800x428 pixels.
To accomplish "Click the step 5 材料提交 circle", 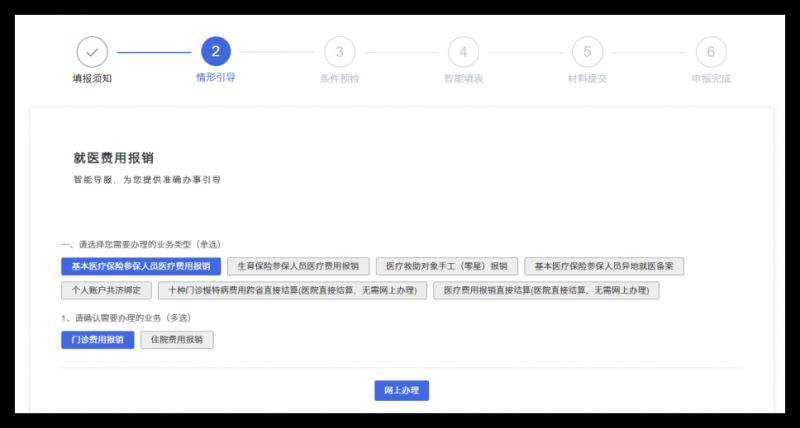I will [x=587, y=51].
